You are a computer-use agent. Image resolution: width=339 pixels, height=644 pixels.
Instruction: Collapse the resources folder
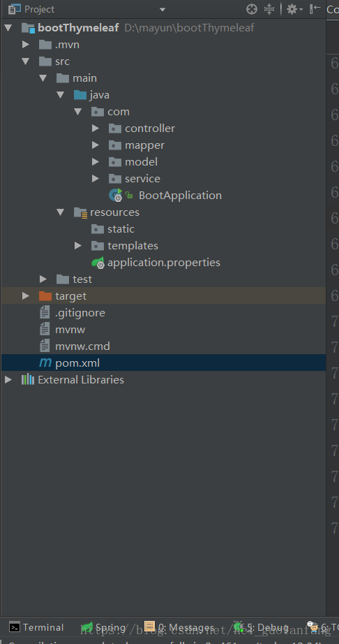tap(60, 212)
